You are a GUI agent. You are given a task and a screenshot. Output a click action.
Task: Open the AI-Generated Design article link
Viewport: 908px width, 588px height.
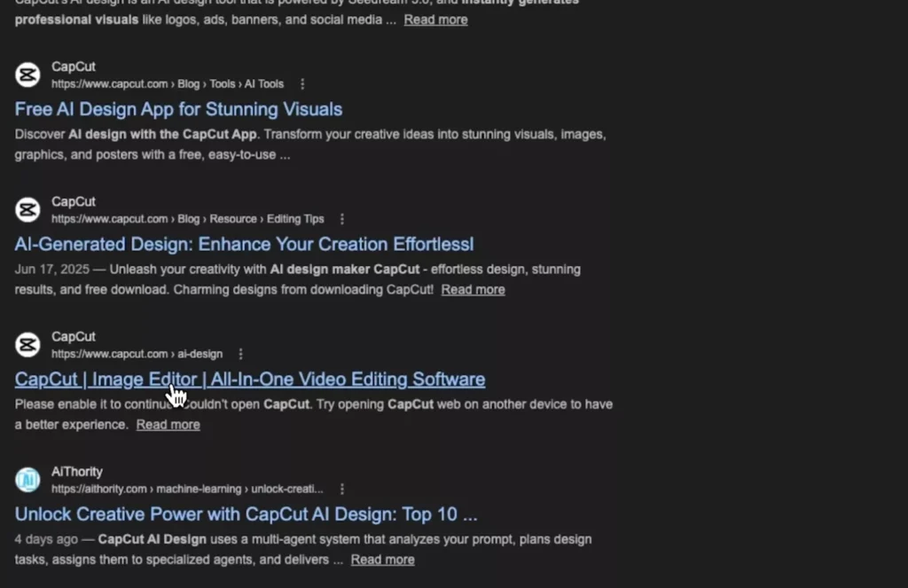tap(243, 243)
